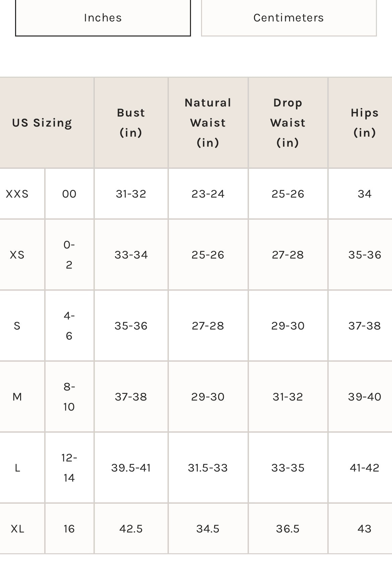The height and width of the screenshot is (571, 392).
Task: Click the 00 numeric size cell
Action: (69, 194)
